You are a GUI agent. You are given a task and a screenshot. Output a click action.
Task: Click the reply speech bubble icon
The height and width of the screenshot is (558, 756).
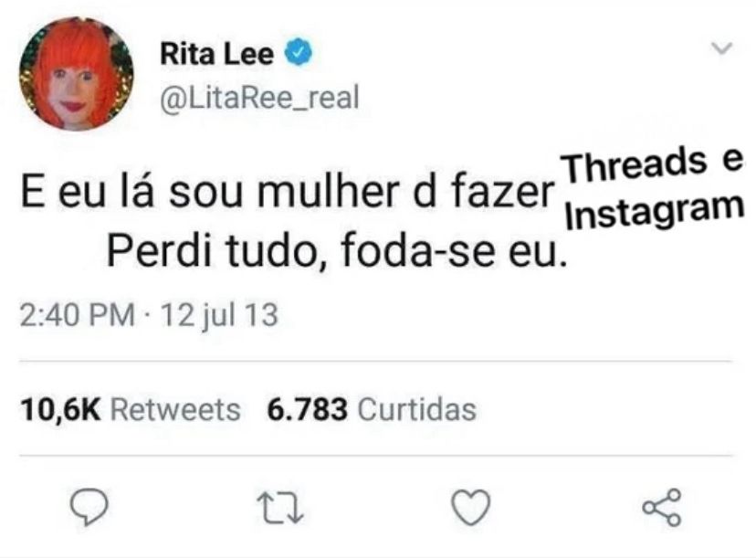pos(89,506)
